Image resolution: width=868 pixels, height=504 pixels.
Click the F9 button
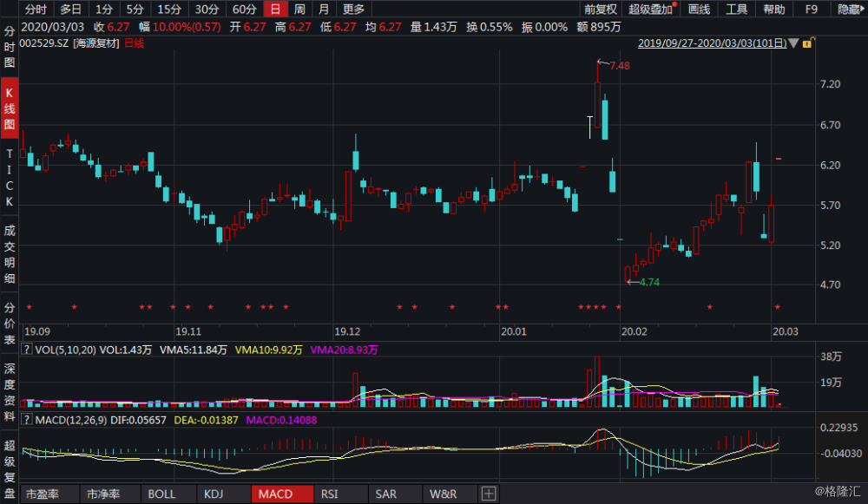pos(812,9)
